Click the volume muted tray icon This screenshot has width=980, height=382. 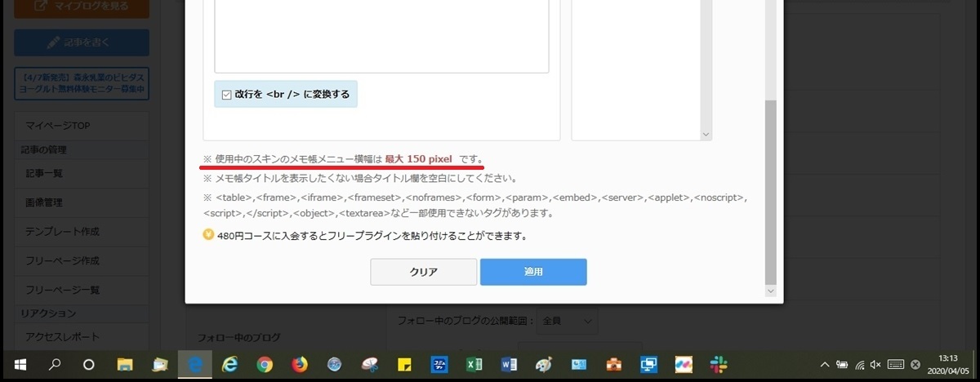pyautogui.click(x=875, y=365)
